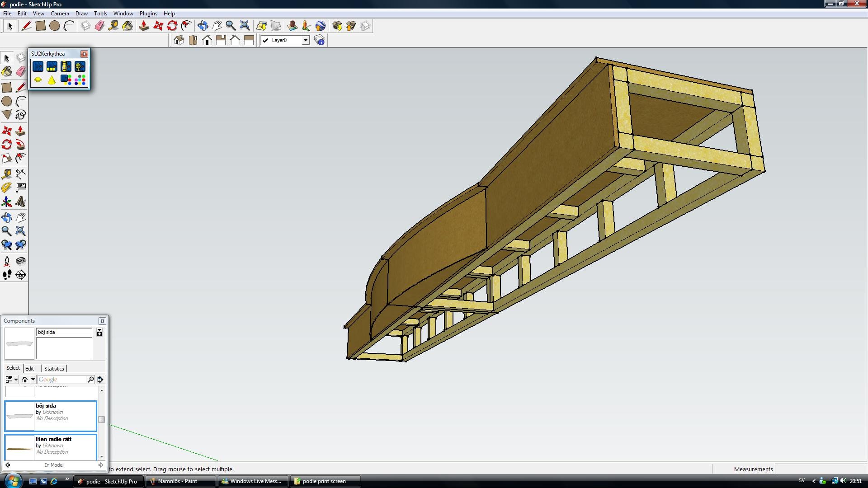This screenshot has width=868, height=488.
Task: Switch to Iso view
Action: [x=179, y=40]
